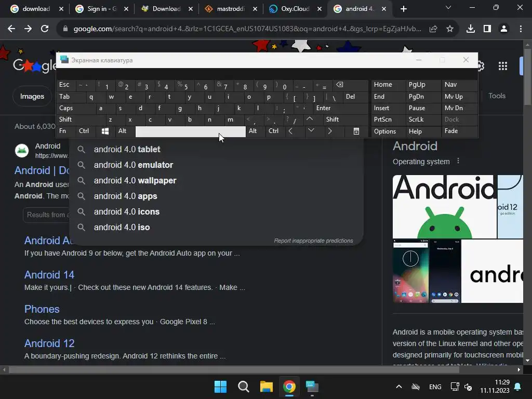This screenshot has width=532, height=399.
Task: Switch to the mastroddi tab
Action: pos(230,9)
